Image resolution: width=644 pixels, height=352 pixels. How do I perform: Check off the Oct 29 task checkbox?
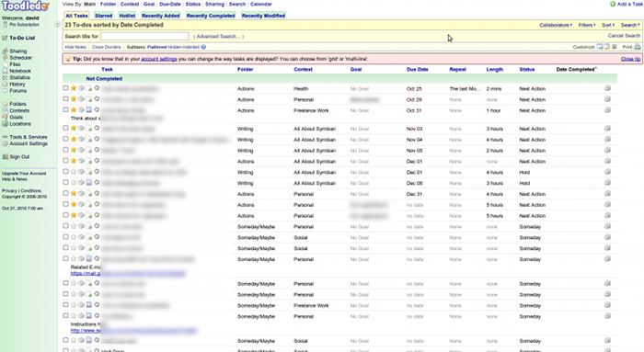click(x=65, y=99)
